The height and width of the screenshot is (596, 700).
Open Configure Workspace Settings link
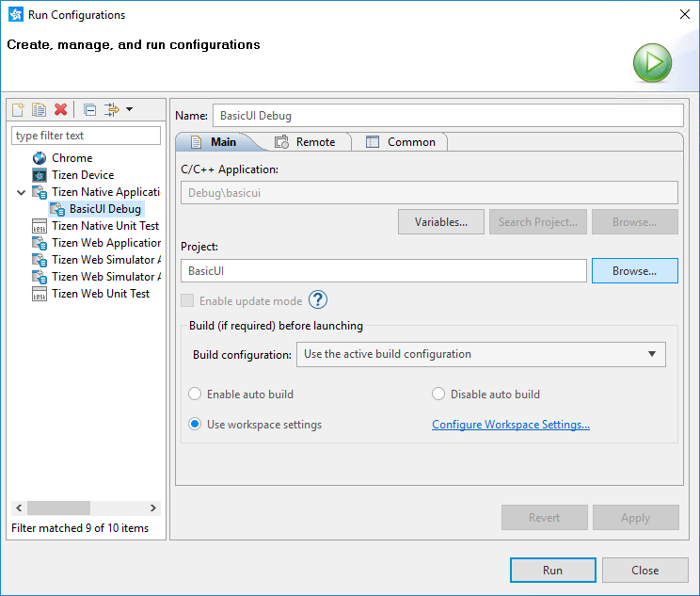click(x=511, y=425)
